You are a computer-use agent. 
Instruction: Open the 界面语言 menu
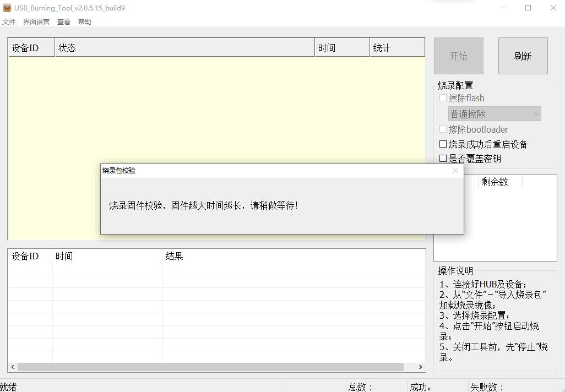(36, 21)
